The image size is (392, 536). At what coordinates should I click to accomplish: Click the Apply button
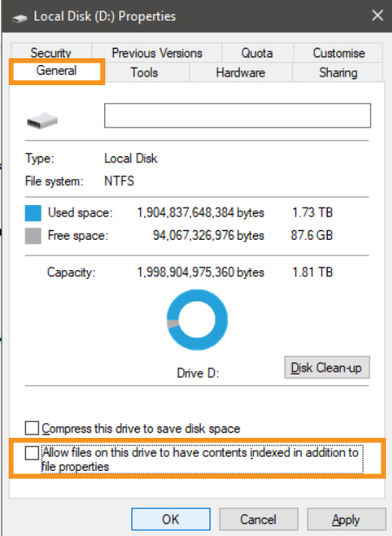coord(346,519)
